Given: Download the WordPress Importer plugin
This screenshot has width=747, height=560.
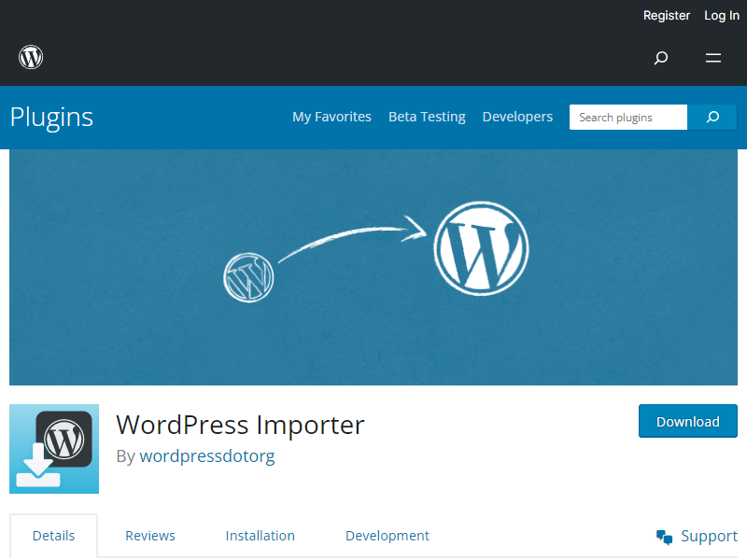Looking at the screenshot, I should pos(688,421).
